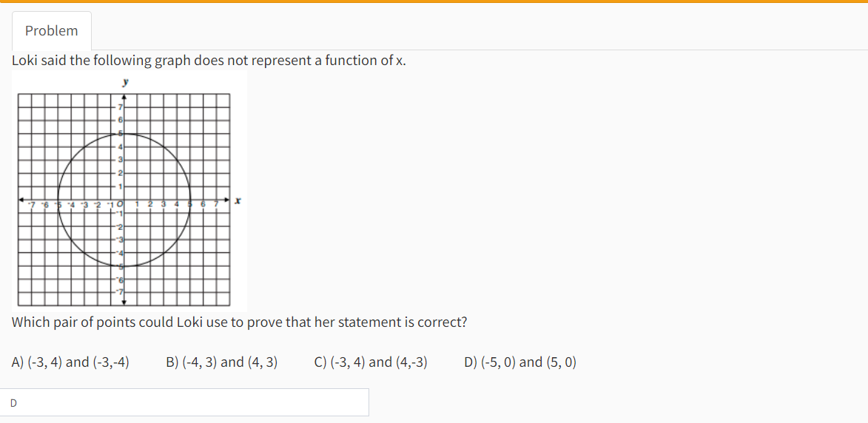Click the down arrowhead on the y-axis

click(x=124, y=302)
